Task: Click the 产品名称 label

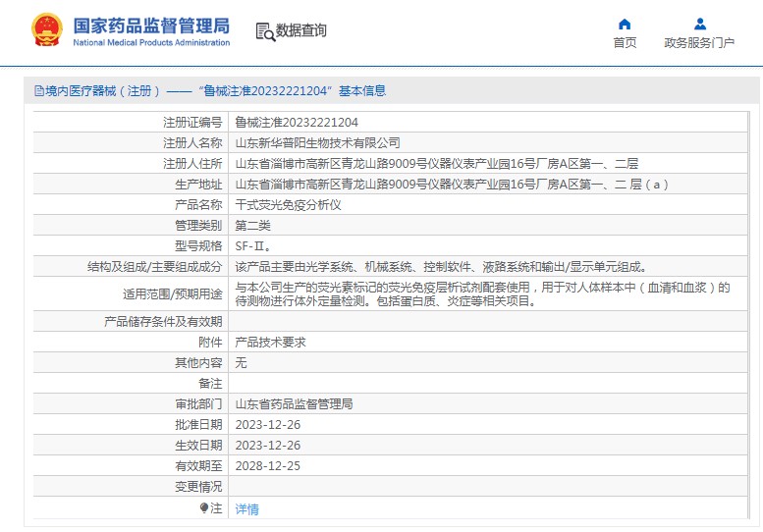Action: coord(198,205)
